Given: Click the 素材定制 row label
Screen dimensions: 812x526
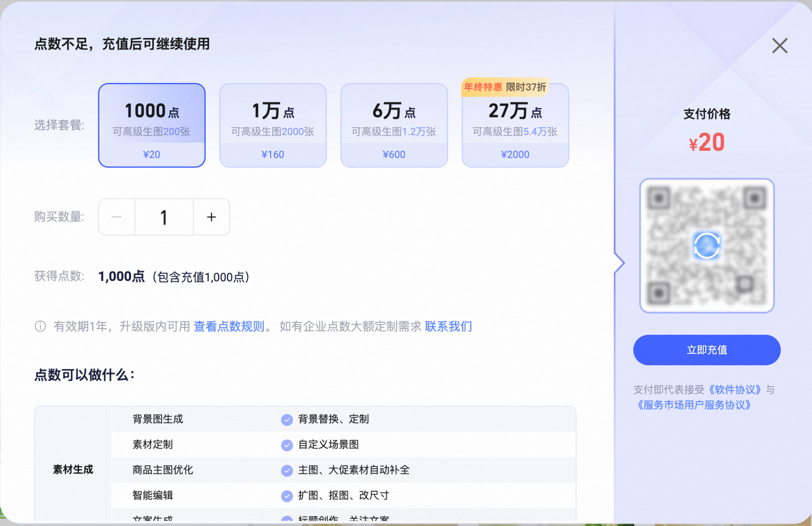Looking at the screenshot, I should point(153,444).
